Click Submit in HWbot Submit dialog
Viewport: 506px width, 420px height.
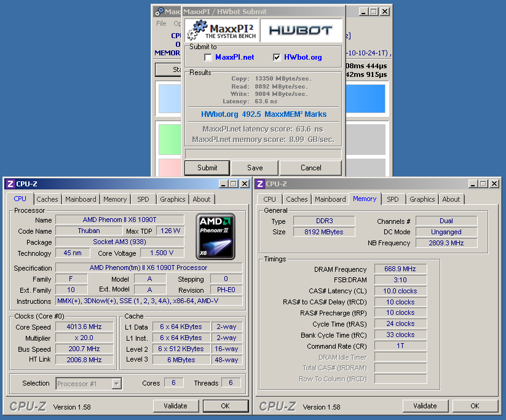coord(207,168)
